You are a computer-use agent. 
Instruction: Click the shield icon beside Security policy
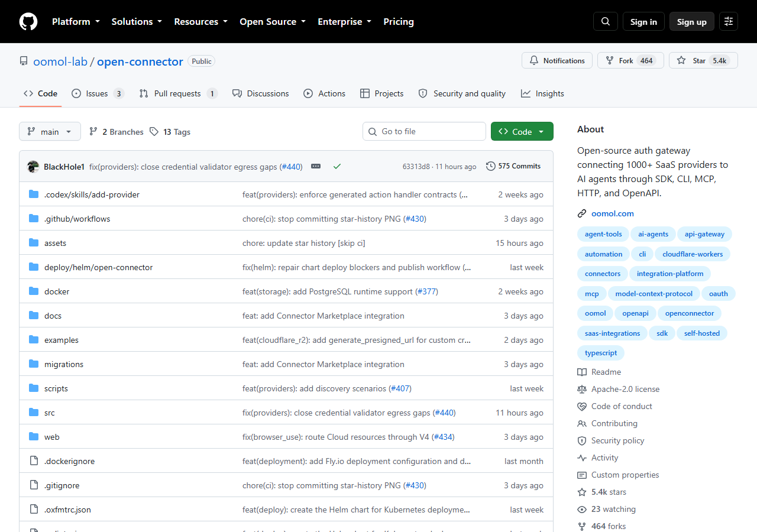click(x=582, y=441)
